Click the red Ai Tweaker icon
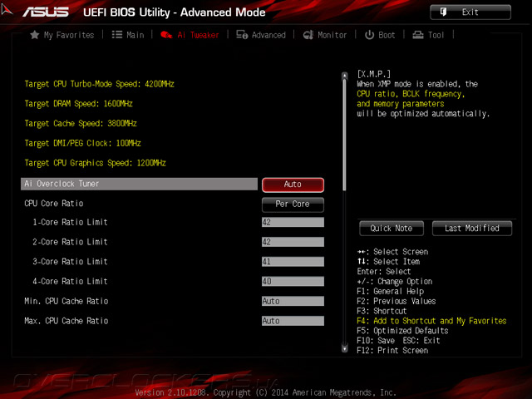Viewport: 532px width, 399px height. click(x=166, y=35)
